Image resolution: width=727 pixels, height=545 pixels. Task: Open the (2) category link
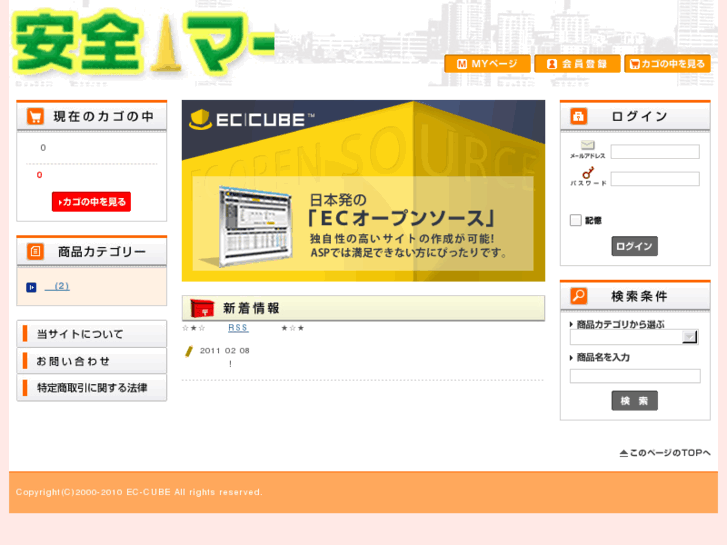[57, 286]
